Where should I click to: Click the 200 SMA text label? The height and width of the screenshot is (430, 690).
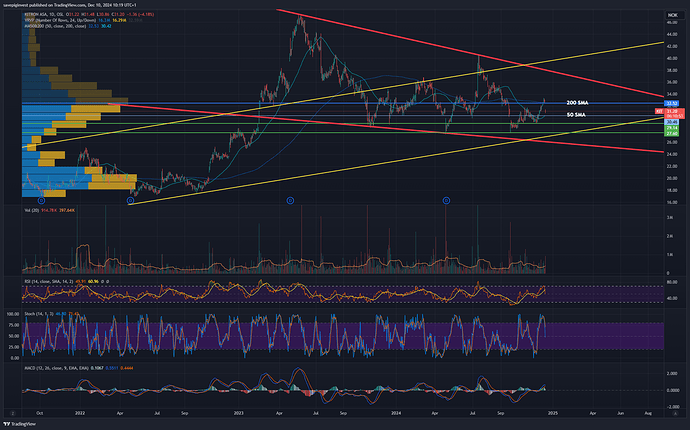click(577, 103)
